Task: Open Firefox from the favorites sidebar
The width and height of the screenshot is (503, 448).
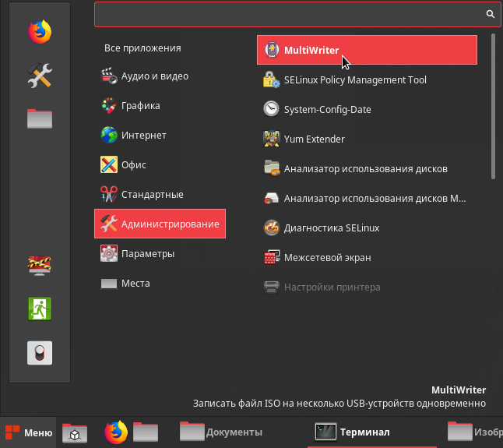Action: coord(40,32)
